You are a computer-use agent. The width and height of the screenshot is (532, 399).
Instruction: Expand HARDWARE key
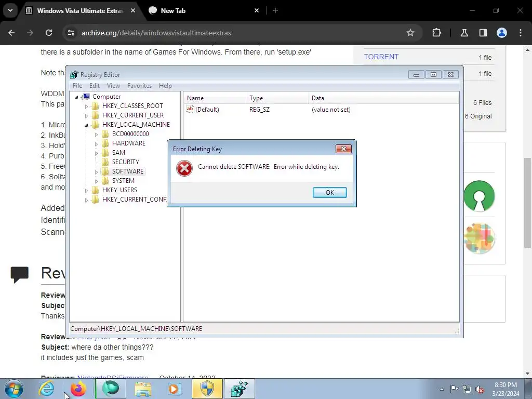click(x=96, y=143)
